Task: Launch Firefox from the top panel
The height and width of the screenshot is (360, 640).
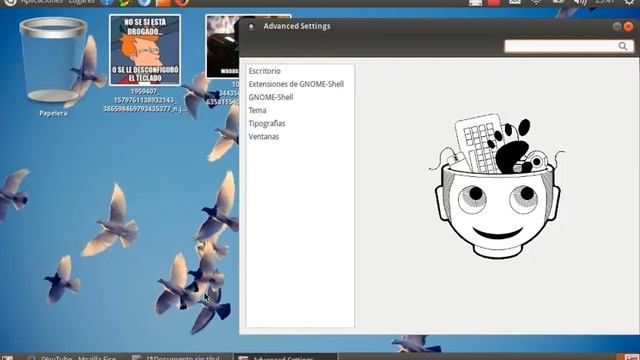Action: tap(182, 2)
